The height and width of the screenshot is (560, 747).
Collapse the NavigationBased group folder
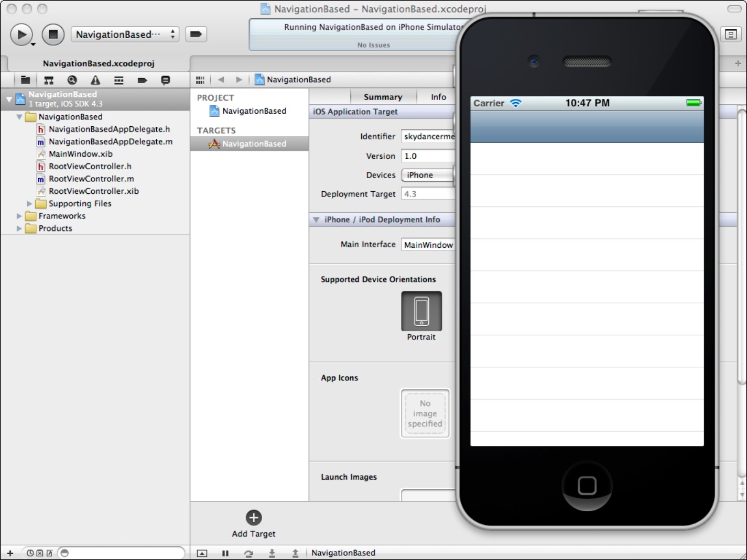point(19,117)
